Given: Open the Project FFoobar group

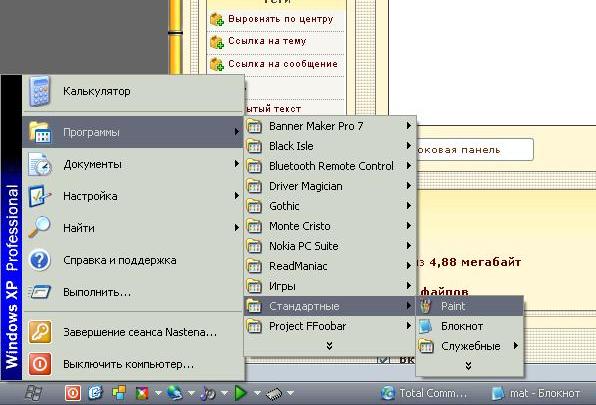Looking at the screenshot, I should 330,326.
